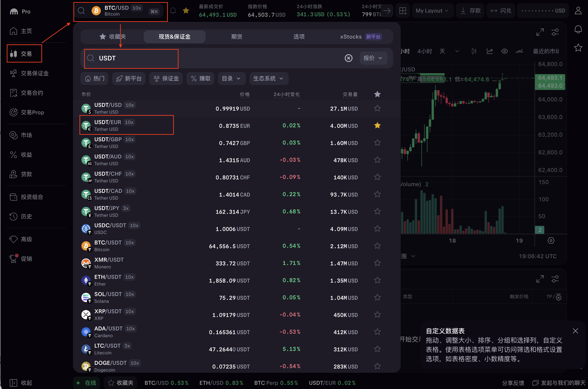Open 交易Prop in the sidebar
Image resolution: width=588 pixels, height=389 pixels.
[27, 112]
